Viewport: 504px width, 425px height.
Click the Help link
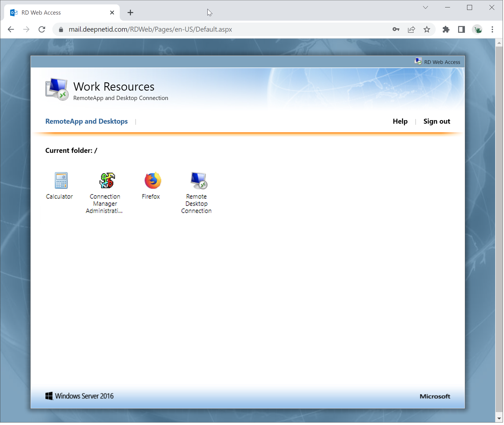(x=400, y=121)
